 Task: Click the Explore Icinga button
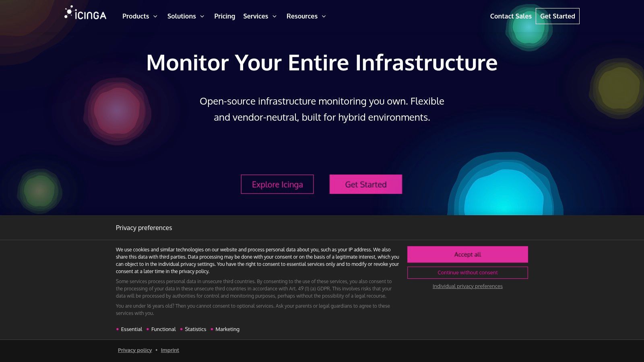[x=277, y=184]
